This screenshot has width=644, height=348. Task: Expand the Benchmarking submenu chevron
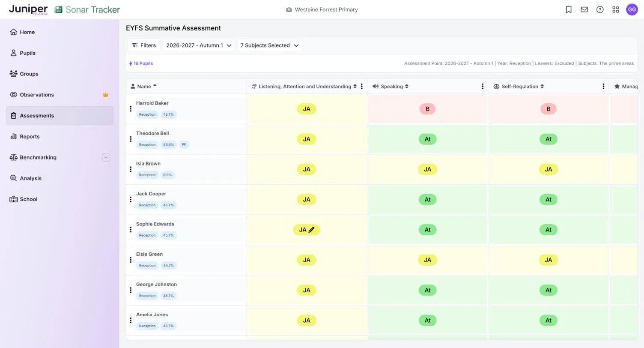coord(106,157)
